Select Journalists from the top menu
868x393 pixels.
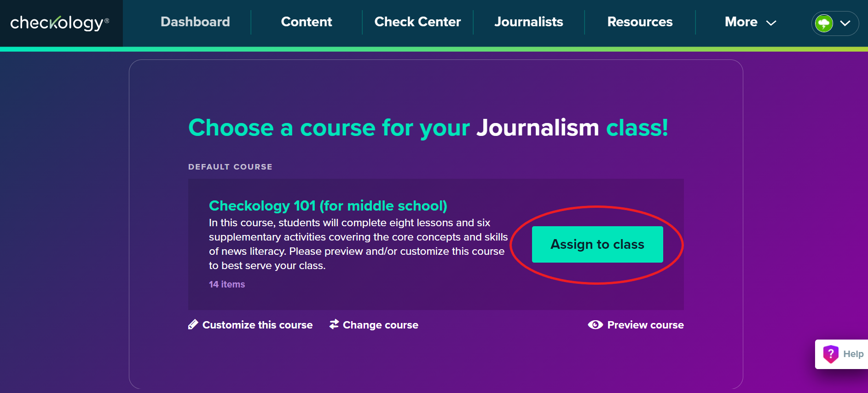pyautogui.click(x=529, y=22)
